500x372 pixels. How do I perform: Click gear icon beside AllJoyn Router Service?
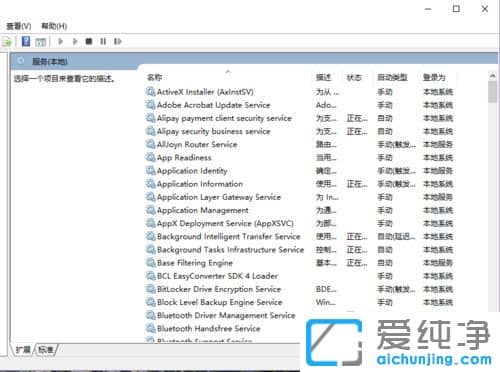click(x=151, y=144)
